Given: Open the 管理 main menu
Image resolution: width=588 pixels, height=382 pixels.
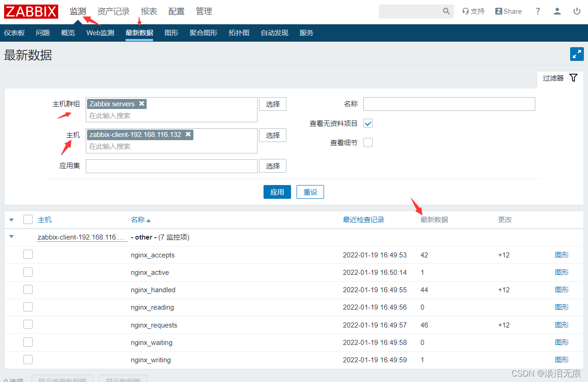Looking at the screenshot, I should point(204,11).
